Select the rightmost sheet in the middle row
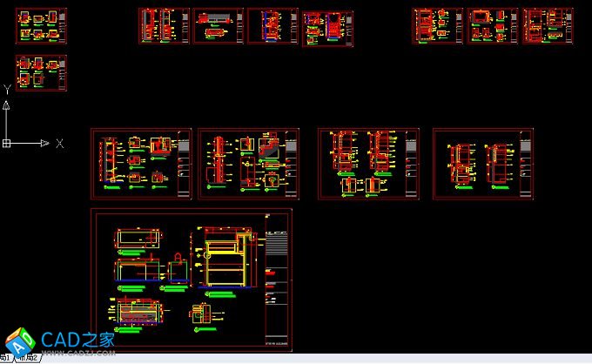This screenshot has height=364, width=592. (x=483, y=165)
